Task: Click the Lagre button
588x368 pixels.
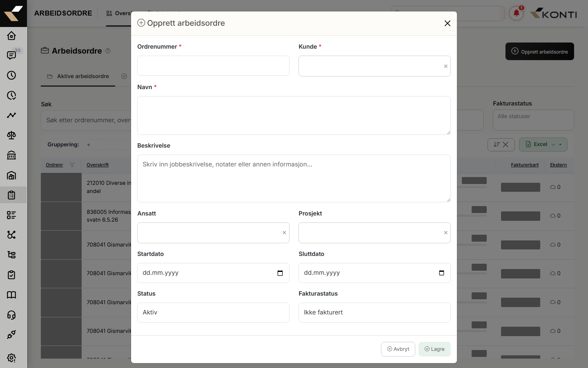Action: coord(434,349)
